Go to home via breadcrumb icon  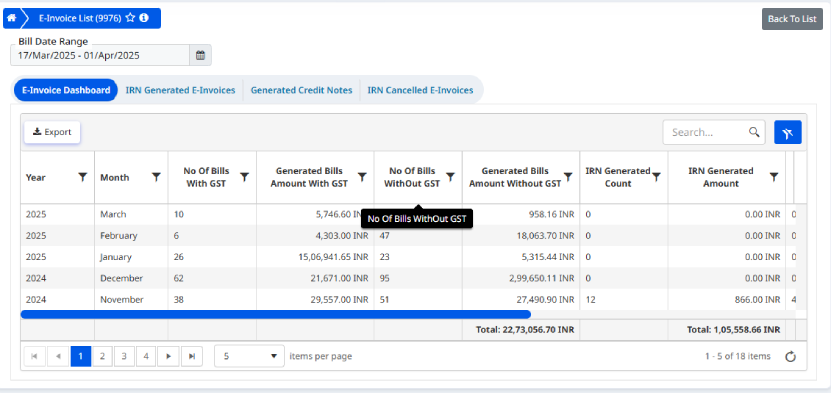[x=11, y=18]
